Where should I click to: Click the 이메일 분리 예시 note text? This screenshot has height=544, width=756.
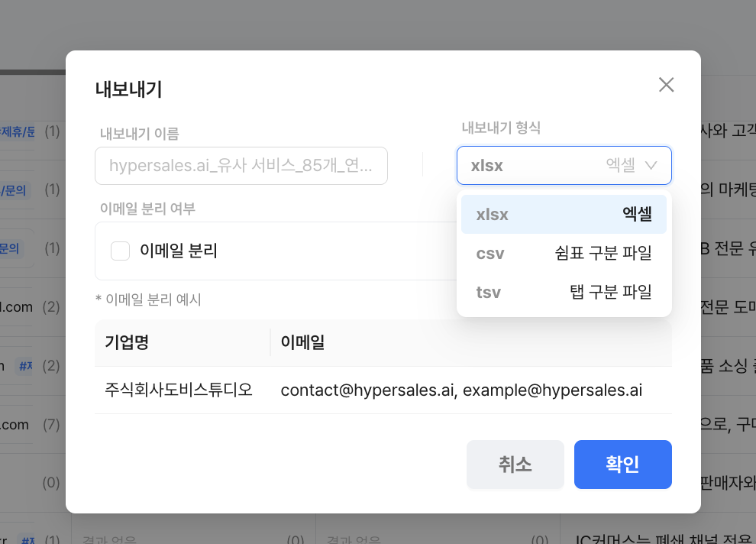148,300
